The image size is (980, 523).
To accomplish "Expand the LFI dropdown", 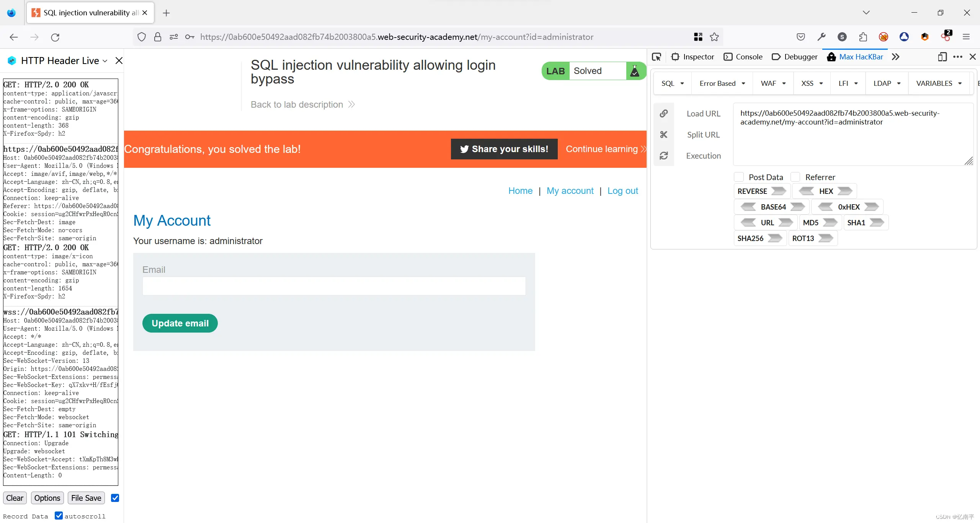I will 848,83.
